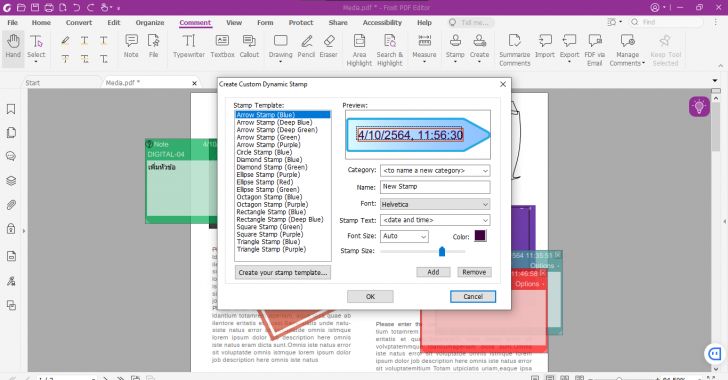Open Manage Comments
Viewport: 728px width, 380px height.
[x=627, y=50]
